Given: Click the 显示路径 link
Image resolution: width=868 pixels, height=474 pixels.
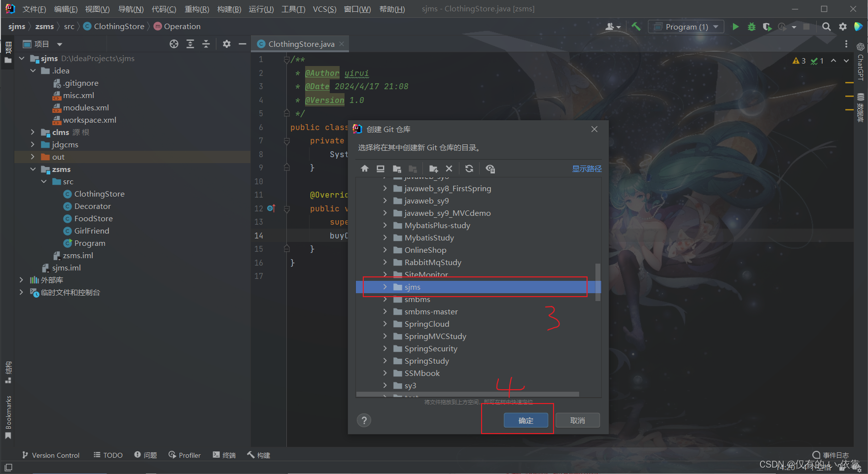Looking at the screenshot, I should point(587,169).
